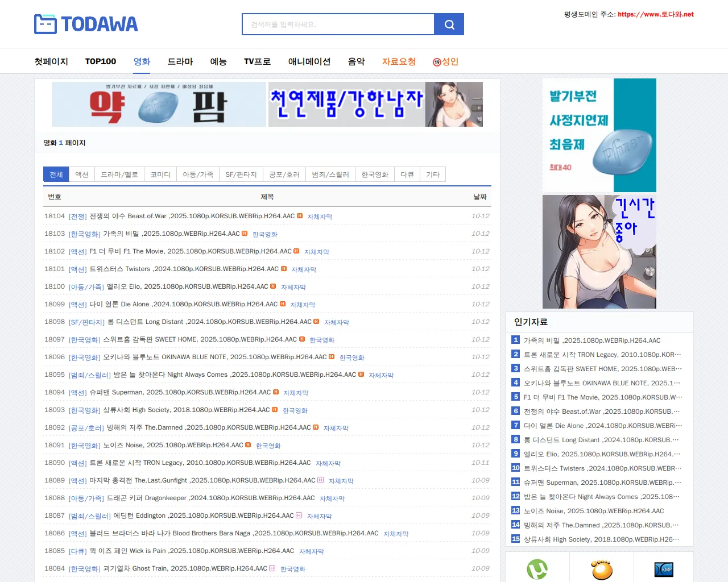
Task: Select the SF/판타지 category tab
Action: (x=241, y=174)
